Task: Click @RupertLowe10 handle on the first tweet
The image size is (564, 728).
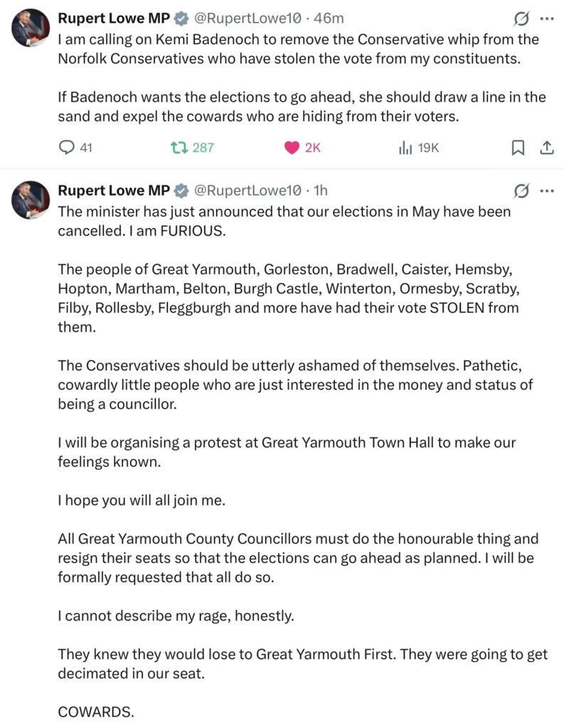Action: click(248, 18)
